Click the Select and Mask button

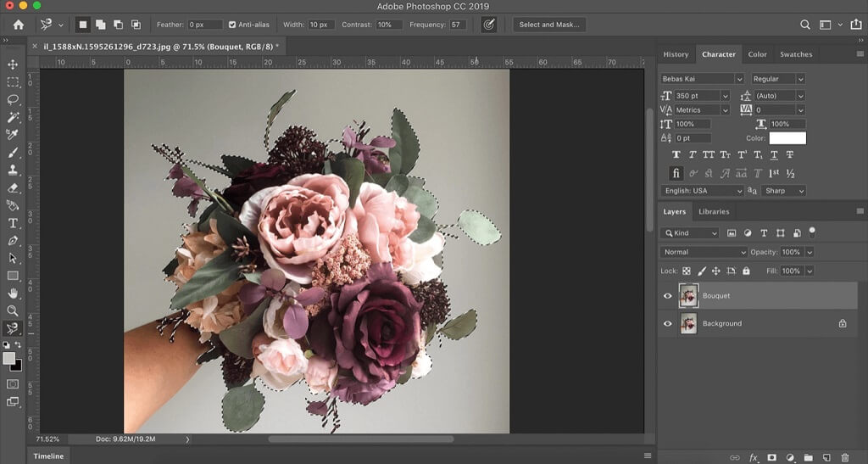[549, 25]
